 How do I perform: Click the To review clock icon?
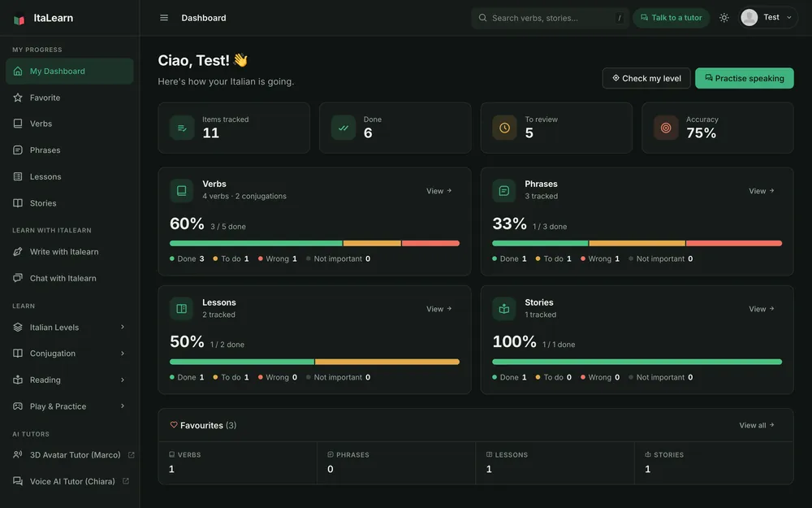[x=504, y=128]
